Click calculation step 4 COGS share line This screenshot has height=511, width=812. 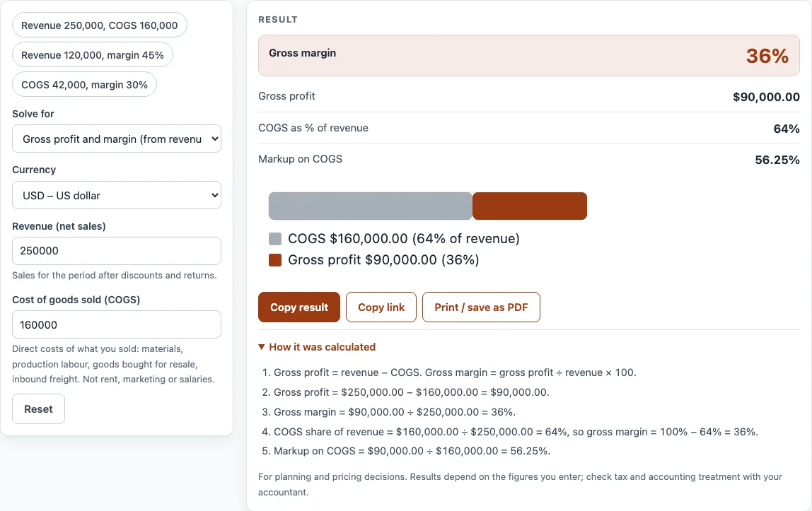click(516, 431)
